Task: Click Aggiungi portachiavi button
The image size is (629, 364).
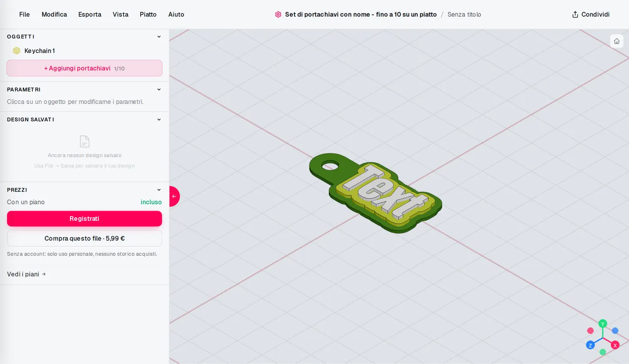Action: (x=84, y=68)
